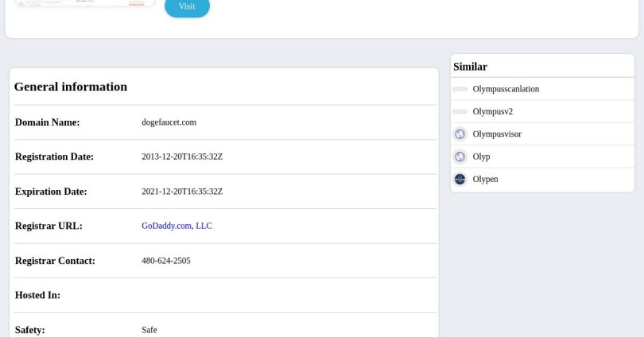Click the Expiration Date: label
This screenshot has height=337, width=644.
pyautogui.click(x=51, y=192)
